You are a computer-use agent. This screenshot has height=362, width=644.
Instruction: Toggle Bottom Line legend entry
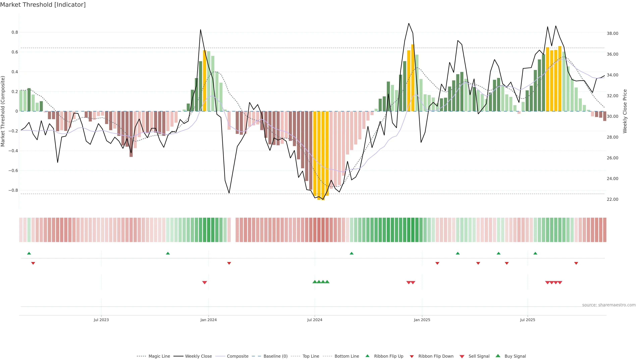(346, 356)
